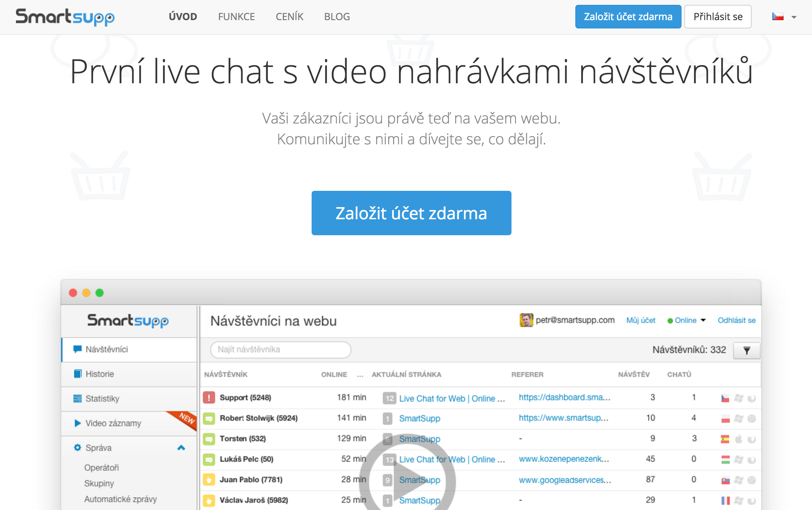This screenshot has width=812, height=510.
Task: Open https://www.smartsup... referer link
Action: (564, 418)
